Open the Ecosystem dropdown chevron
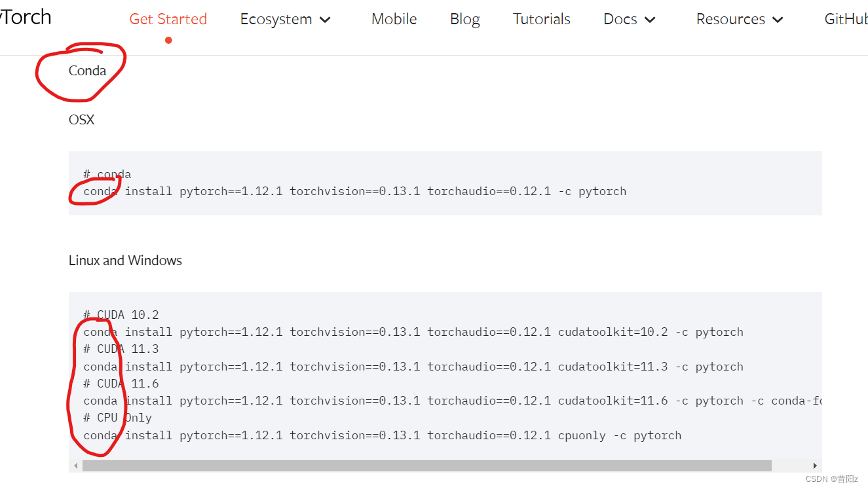868x489 pixels. pos(325,20)
